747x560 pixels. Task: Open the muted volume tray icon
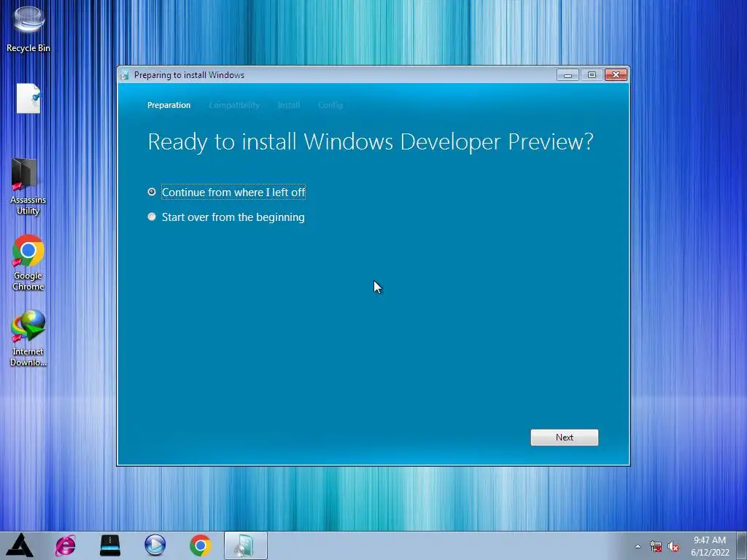(x=673, y=546)
